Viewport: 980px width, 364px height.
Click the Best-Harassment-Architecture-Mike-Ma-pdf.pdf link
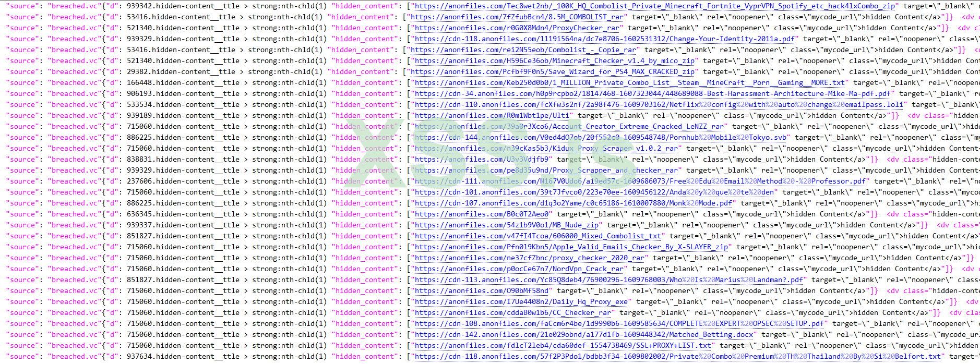coord(653,94)
